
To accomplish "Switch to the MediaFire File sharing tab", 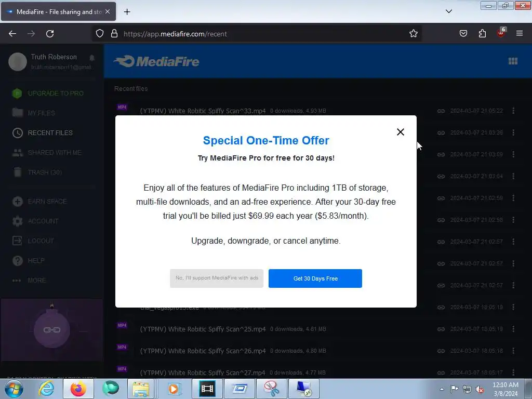I will 58,11.
